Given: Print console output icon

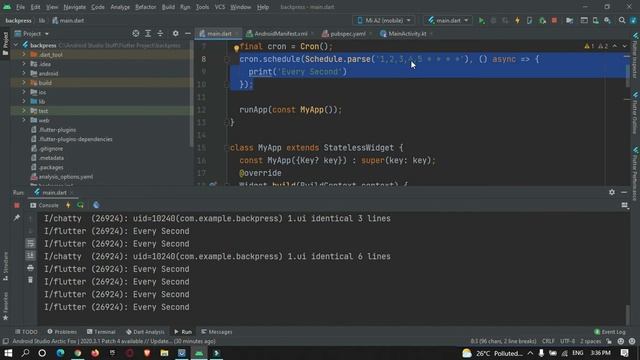Looking at the screenshot, I should pyautogui.click(x=30, y=268).
